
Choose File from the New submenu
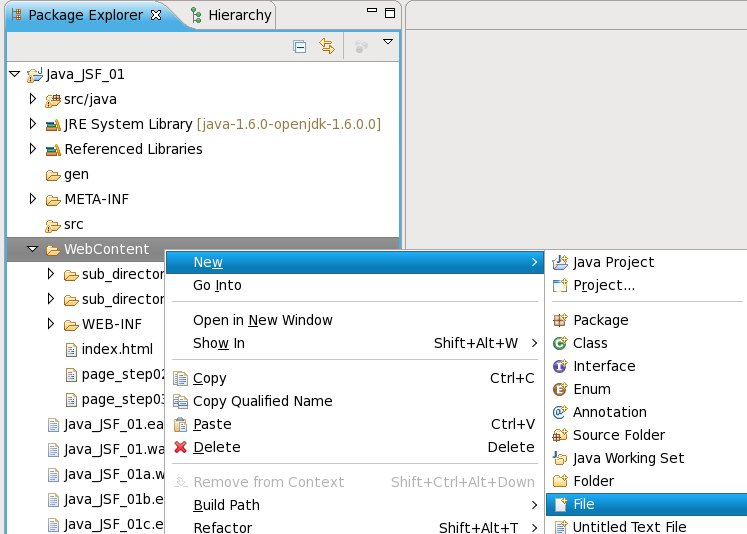pyautogui.click(x=584, y=504)
